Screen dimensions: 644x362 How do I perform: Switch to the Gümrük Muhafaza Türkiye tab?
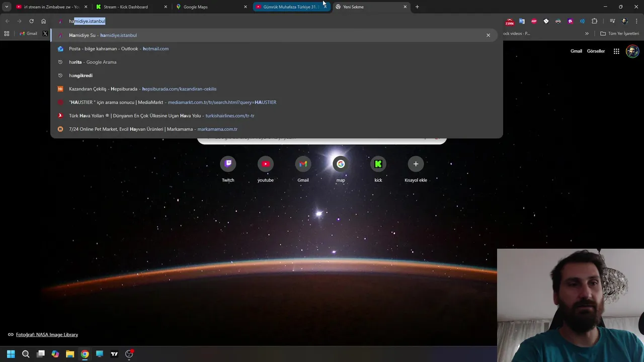pos(291,7)
